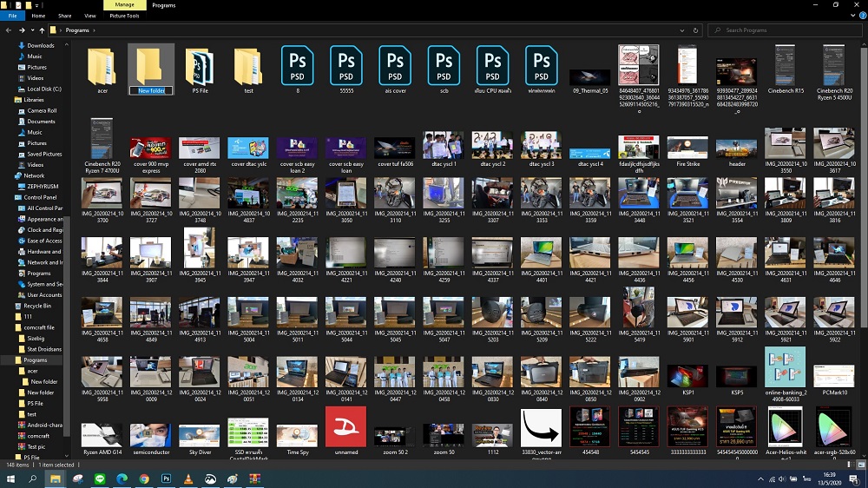Open the Picture Tools tab
868x488 pixels.
tap(124, 16)
